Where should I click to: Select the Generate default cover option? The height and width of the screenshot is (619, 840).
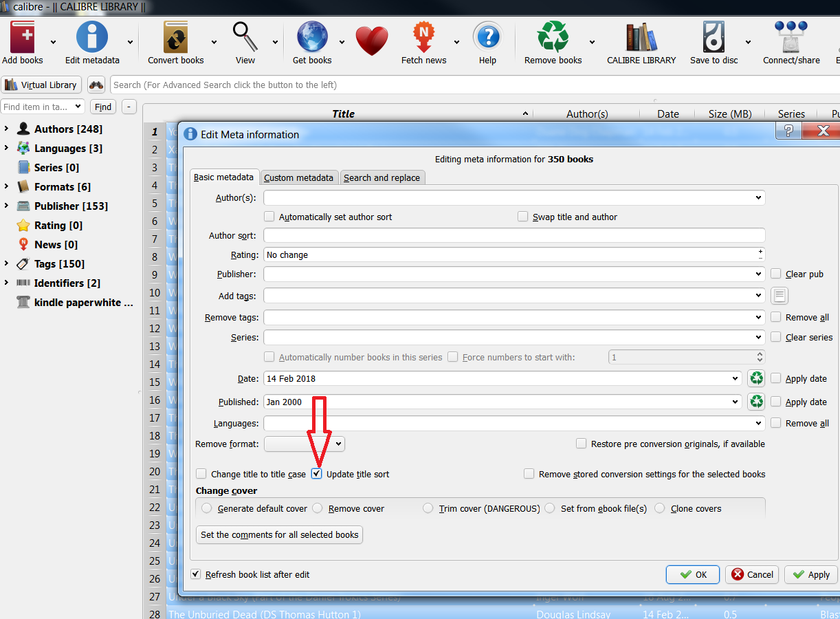tap(207, 508)
